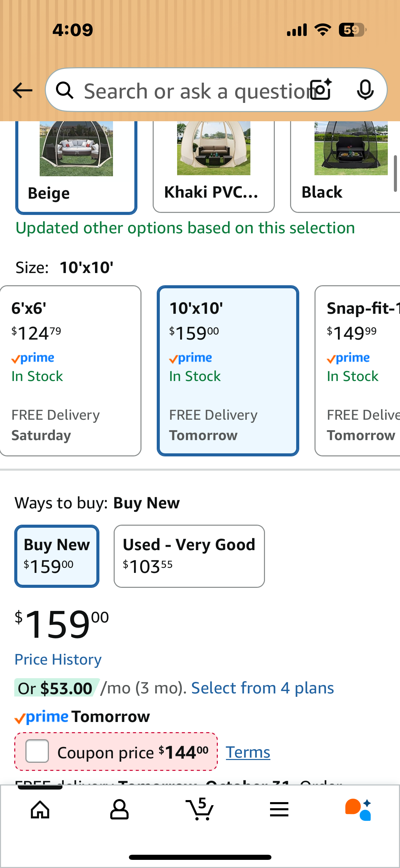Open the Price History link

tap(58, 659)
